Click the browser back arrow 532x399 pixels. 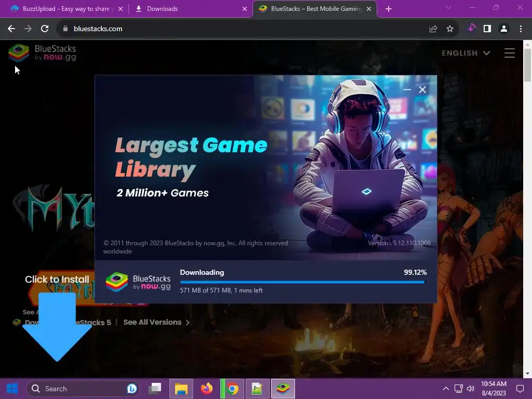(x=11, y=29)
